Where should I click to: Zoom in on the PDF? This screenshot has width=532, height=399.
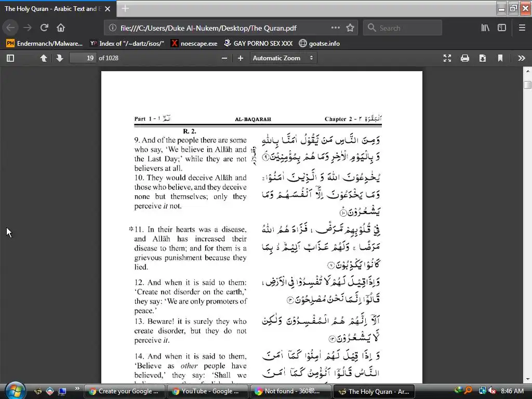click(x=241, y=58)
